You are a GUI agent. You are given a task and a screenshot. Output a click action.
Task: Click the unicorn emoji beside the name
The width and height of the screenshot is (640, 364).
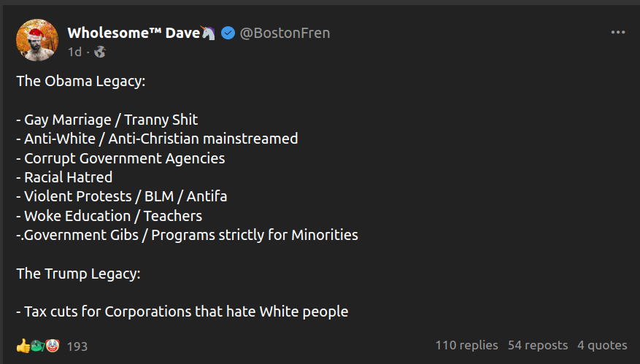(x=209, y=33)
